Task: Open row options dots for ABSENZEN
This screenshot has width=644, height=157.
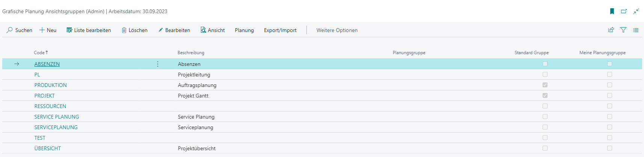Action: tap(158, 64)
